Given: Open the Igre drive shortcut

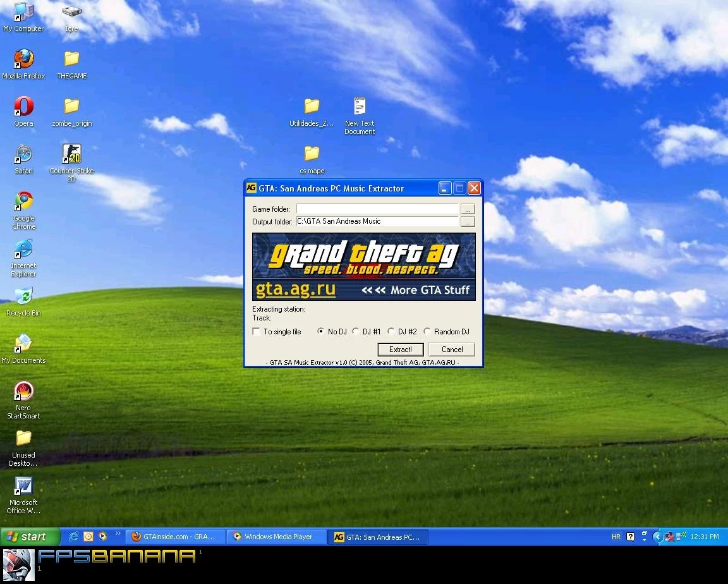Looking at the screenshot, I should 71,17.
